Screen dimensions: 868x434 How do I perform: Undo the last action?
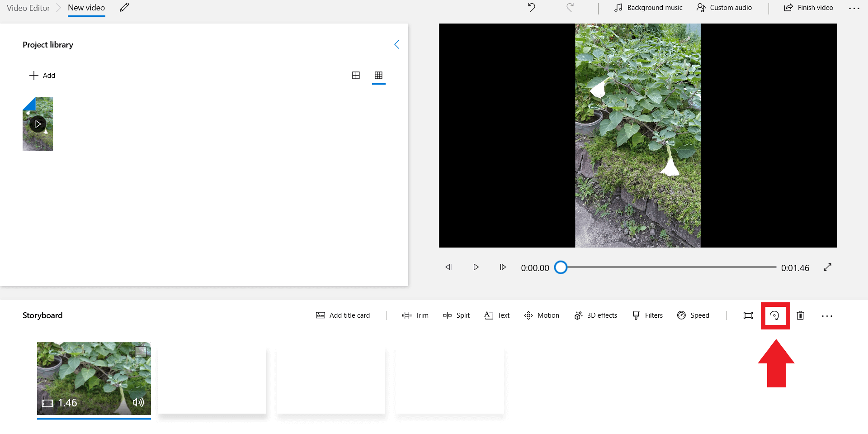[532, 8]
